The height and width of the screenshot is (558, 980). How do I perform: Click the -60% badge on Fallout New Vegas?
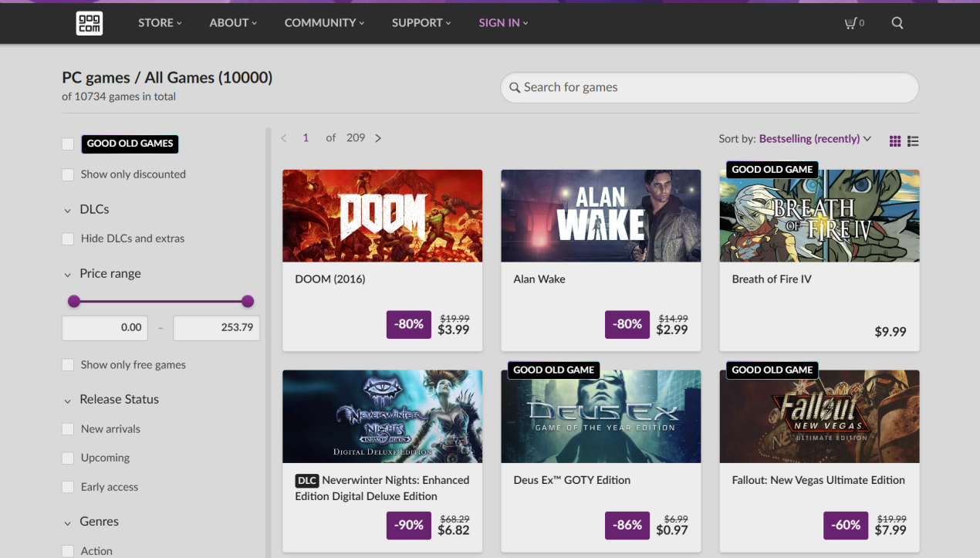[x=846, y=525]
